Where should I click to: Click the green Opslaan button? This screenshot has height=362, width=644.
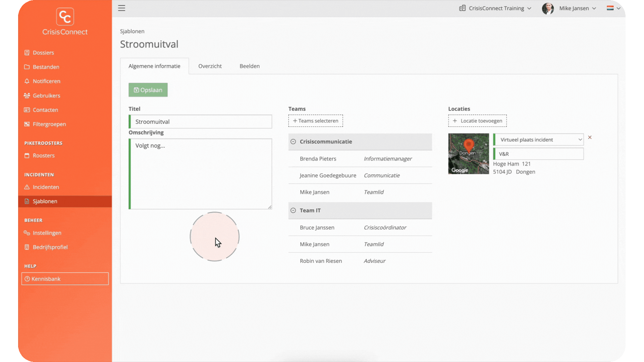[148, 90]
